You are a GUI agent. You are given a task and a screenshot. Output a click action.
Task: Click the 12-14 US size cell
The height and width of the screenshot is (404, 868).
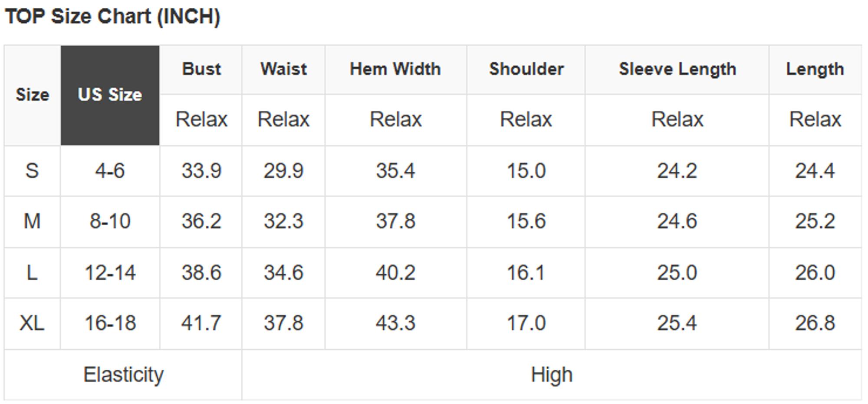click(x=110, y=273)
